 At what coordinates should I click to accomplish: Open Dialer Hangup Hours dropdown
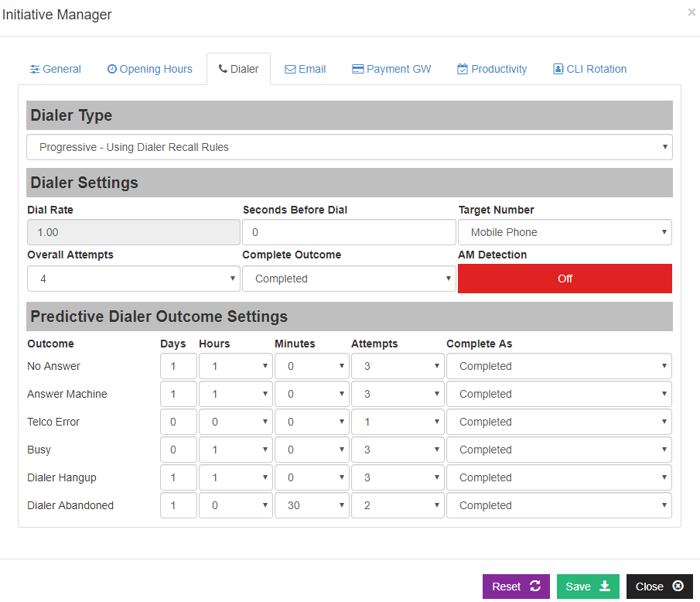(x=236, y=478)
